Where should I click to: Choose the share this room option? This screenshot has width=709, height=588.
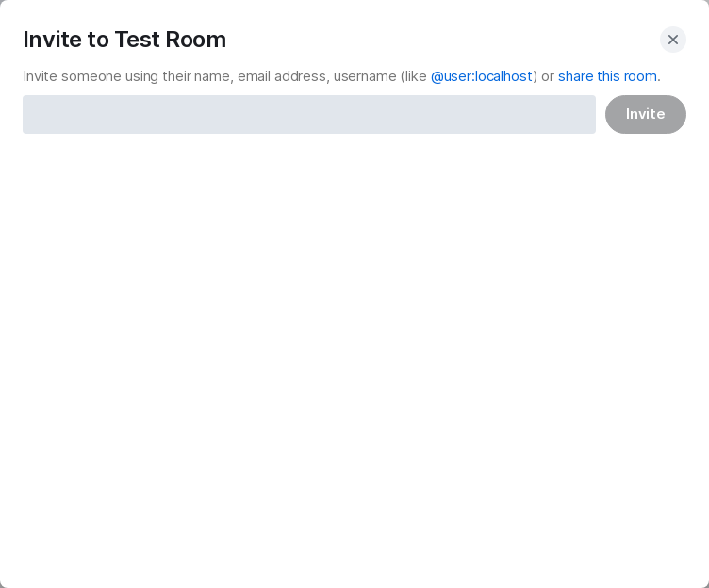coord(607,76)
